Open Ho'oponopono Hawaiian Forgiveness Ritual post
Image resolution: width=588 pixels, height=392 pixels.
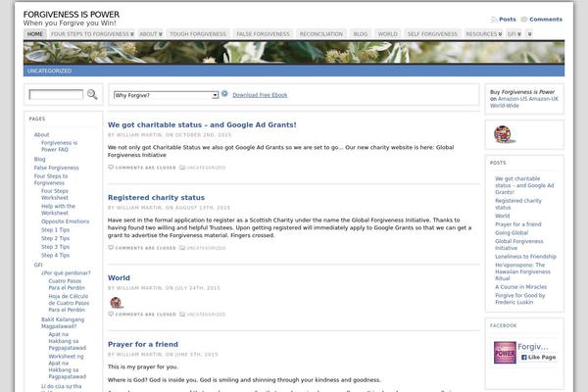pos(522,271)
